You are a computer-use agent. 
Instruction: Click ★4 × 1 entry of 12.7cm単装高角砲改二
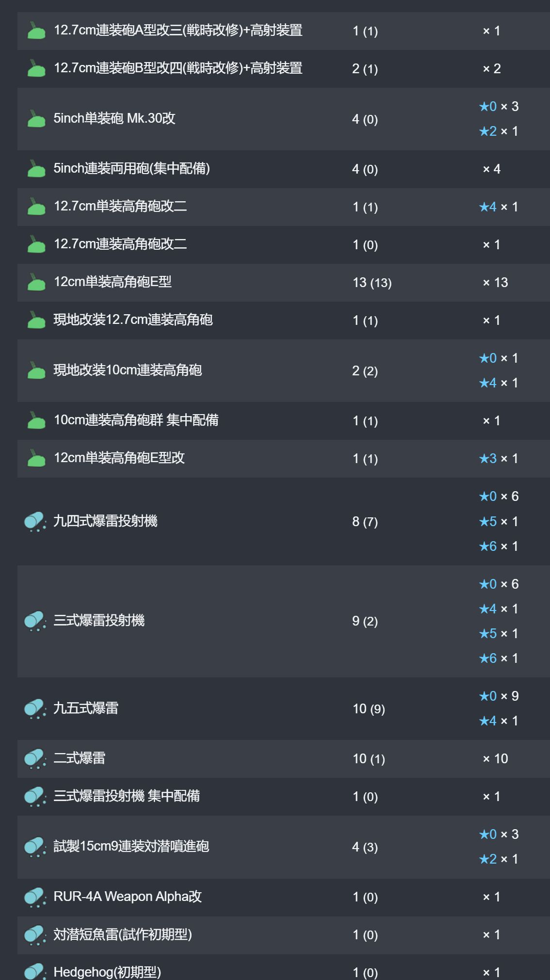(499, 207)
